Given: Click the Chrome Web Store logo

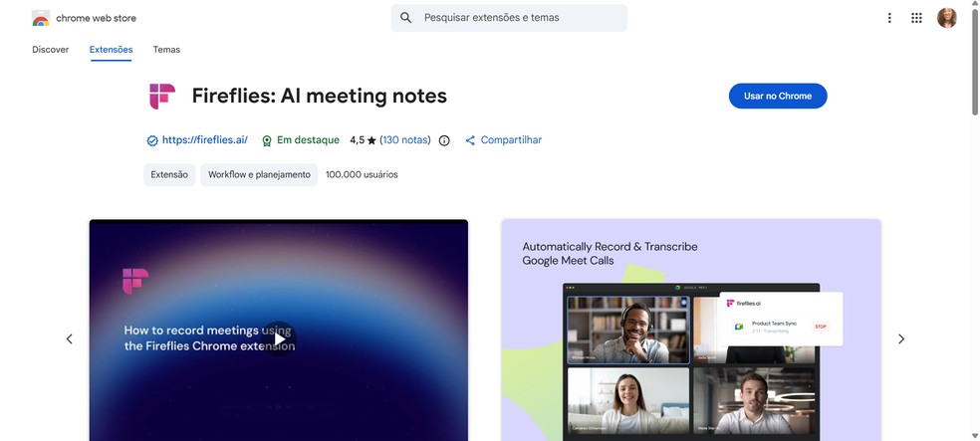Looking at the screenshot, I should coord(41,18).
